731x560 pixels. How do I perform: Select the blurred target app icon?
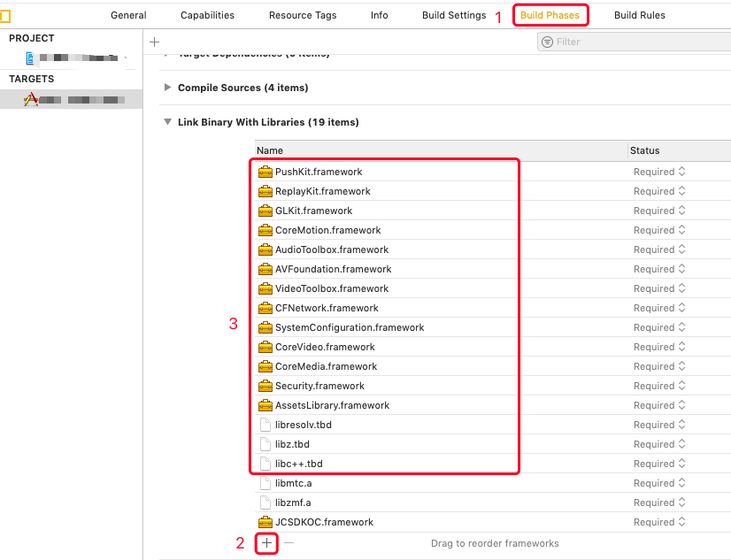tap(31, 99)
